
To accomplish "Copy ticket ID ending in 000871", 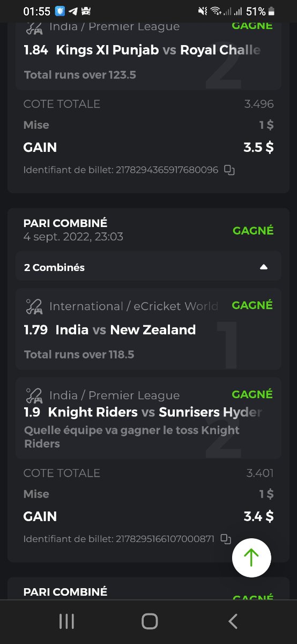I will (x=226, y=539).
